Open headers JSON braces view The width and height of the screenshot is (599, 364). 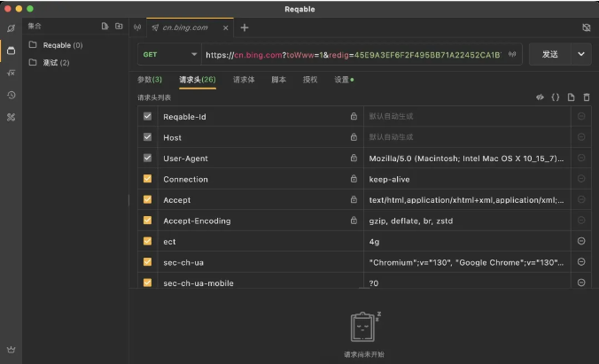pyautogui.click(x=556, y=97)
